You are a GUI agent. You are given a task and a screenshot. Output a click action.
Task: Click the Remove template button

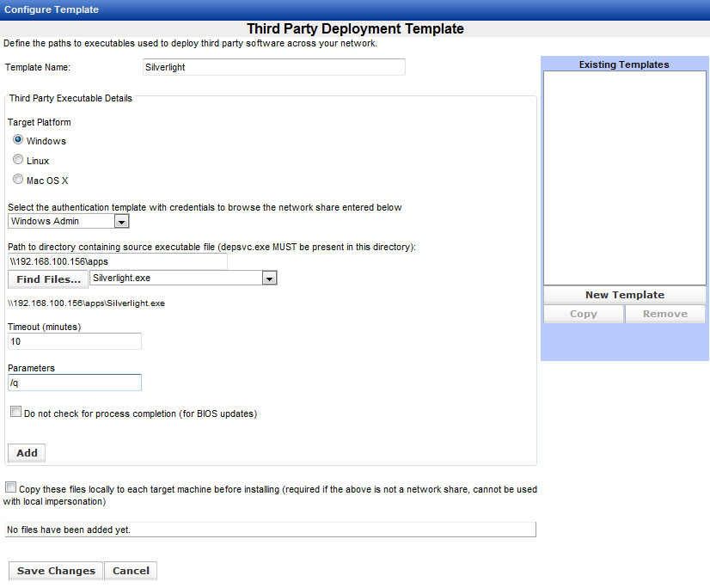(664, 314)
